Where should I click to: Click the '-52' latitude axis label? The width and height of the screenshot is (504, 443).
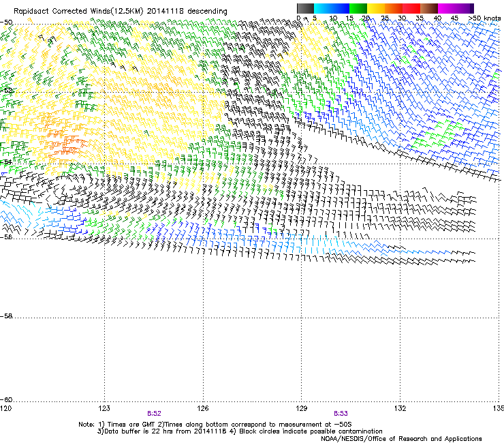[x=6, y=91]
